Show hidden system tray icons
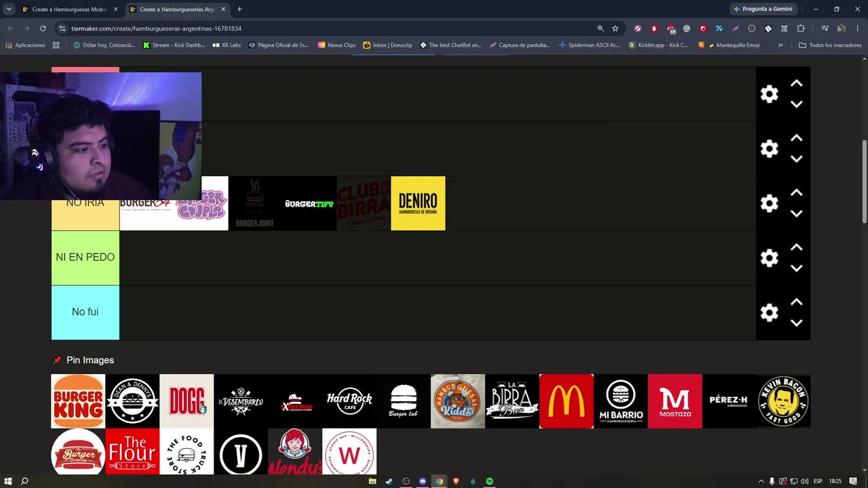The width and height of the screenshot is (868, 488). (761, 481)
